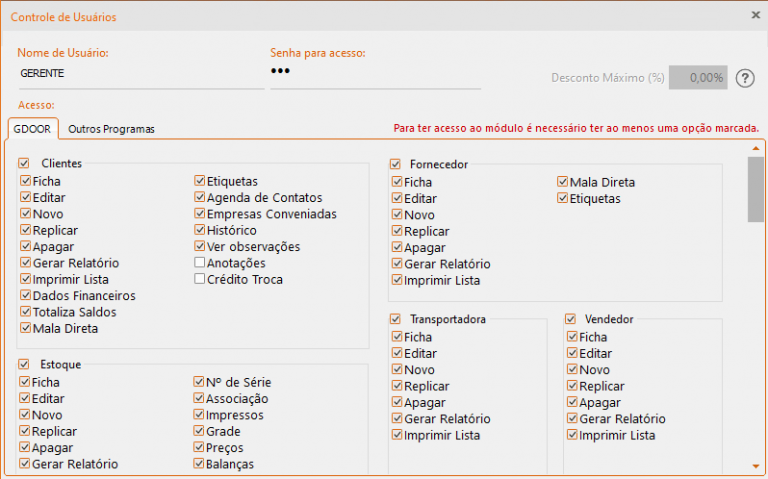Screen dimensions: 768x479
Task: Click the Nome de Usuário field
Action: click(141, 74)
